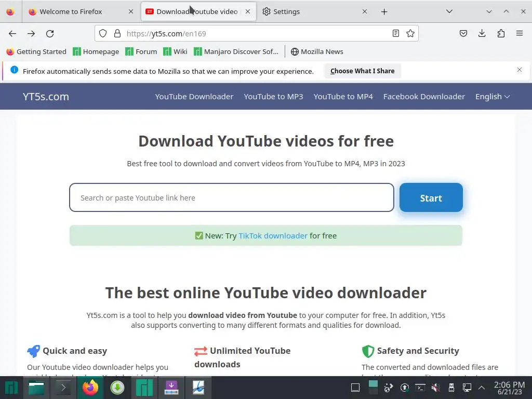Screen dimensions: 532x399
Task: Open the TikTok downloader link
Action: coord(273,236)
